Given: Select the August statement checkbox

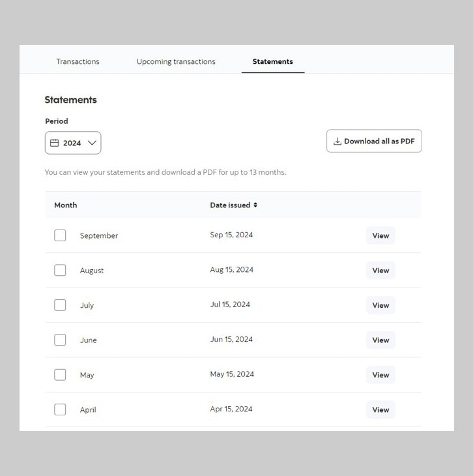Looking at the screenshot, I should tap(60, 270).
